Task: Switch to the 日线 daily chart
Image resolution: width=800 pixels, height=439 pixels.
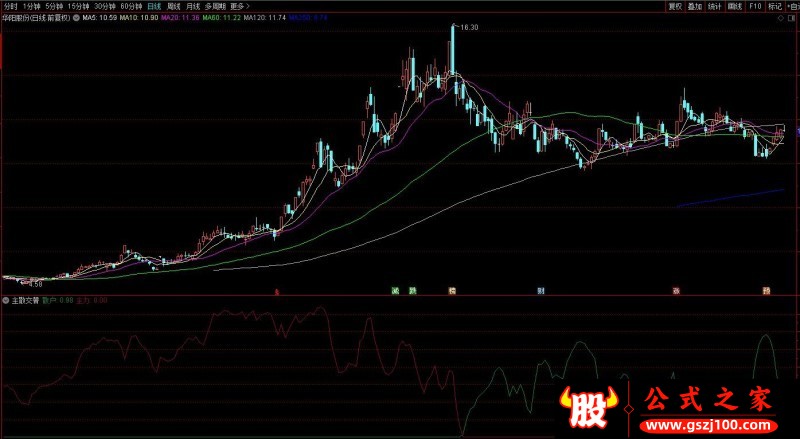Action: pyautogui.click(x=154, y=6)
